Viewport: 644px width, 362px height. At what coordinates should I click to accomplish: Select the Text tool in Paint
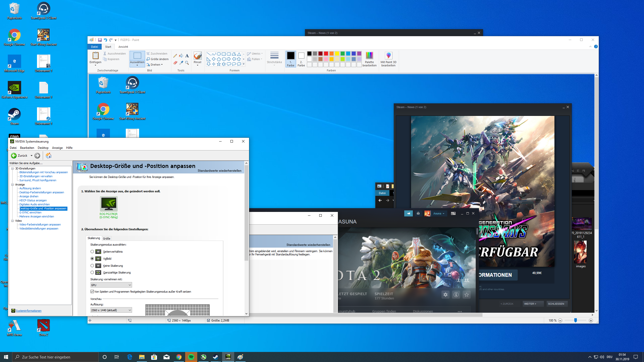coord(187,56)
